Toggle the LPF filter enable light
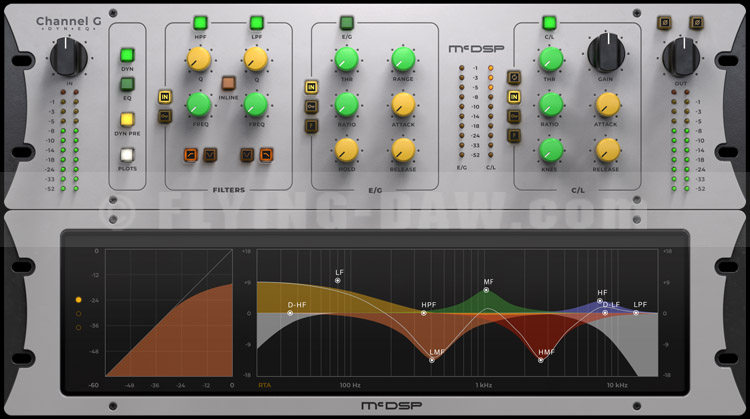This screenshot has width=750, height=419. (257, 22)
